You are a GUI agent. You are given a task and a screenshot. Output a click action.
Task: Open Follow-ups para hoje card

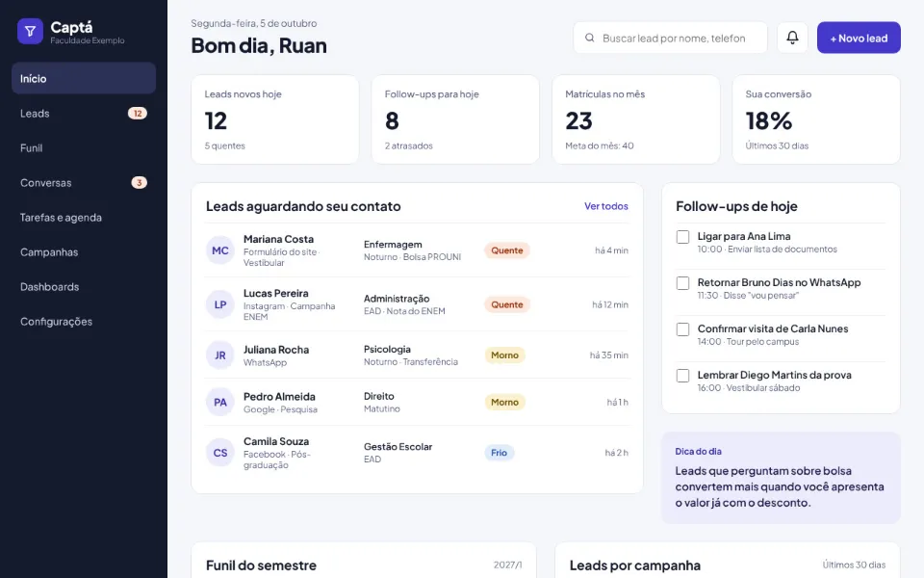(x=455, y=119)
